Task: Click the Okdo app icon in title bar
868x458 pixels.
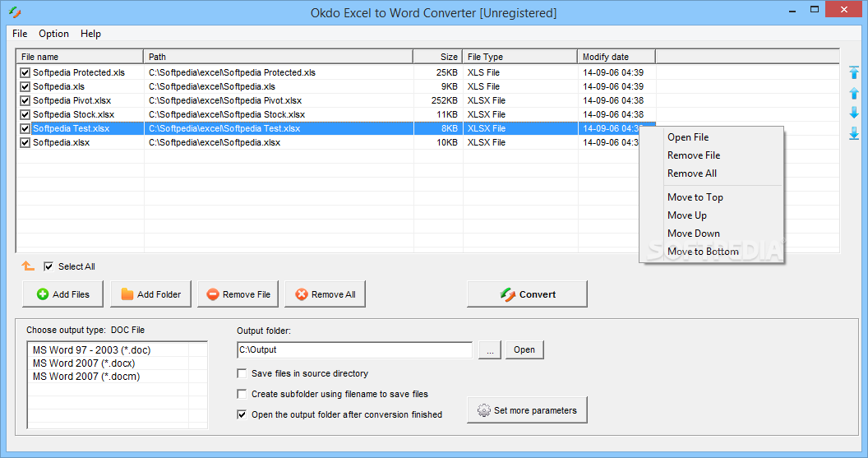Action: [16, 12]
